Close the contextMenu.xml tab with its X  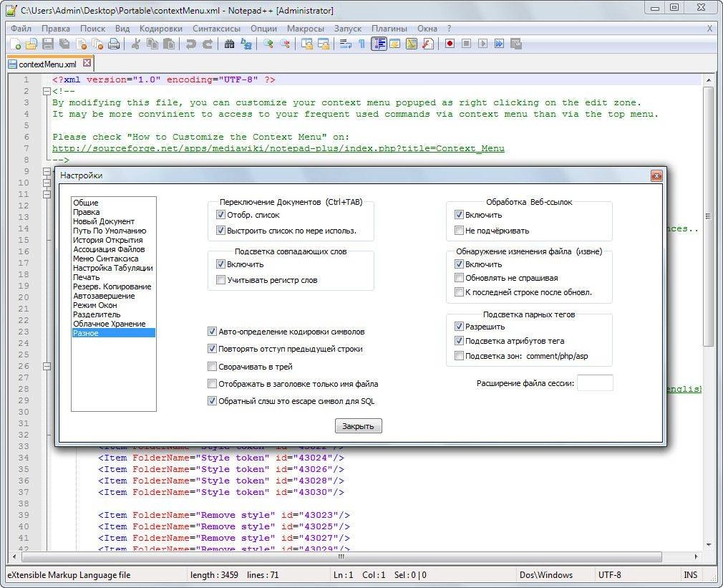click(87, 63)
